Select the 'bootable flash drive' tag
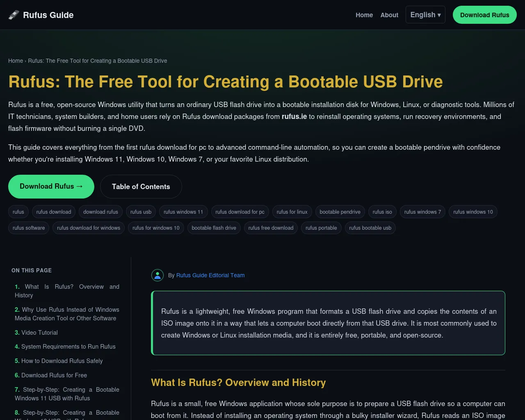Image resolution: width=525 pixels, height=420 pixels. [214, 228]
